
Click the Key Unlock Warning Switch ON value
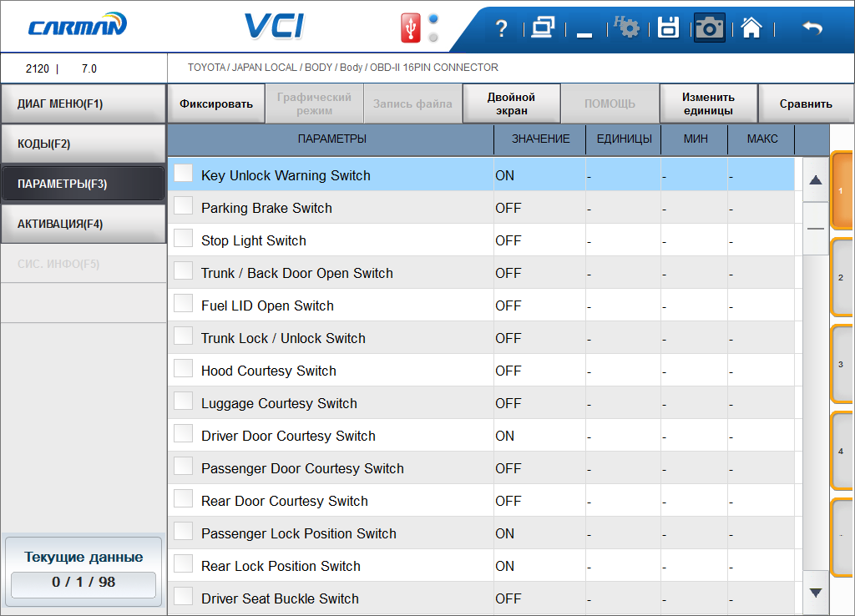pyautogui.click(x=504, y=175)
